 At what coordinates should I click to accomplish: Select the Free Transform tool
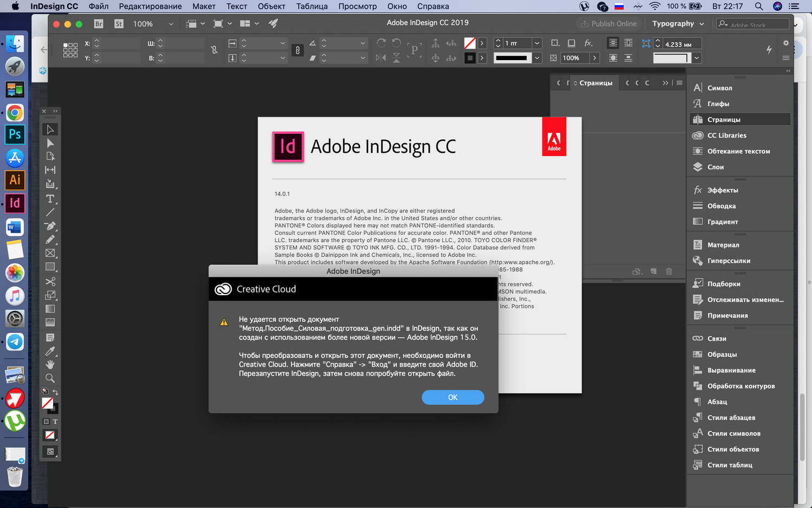pyautogui.click(x=50, y=295)
